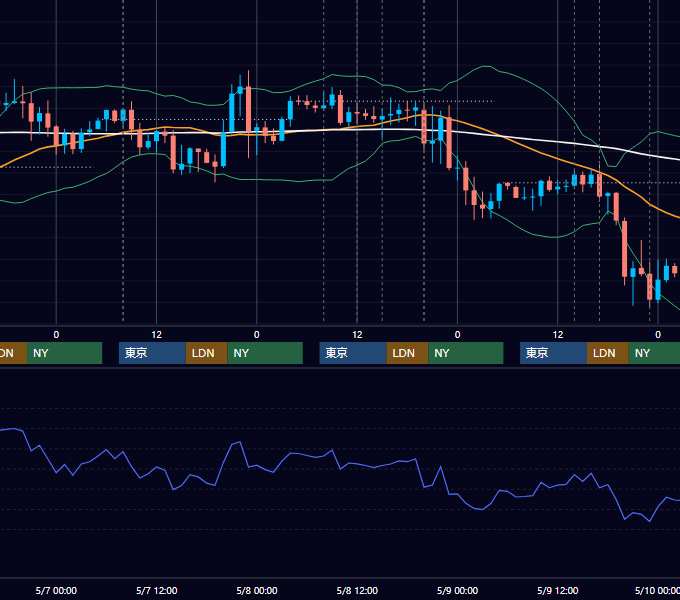Viewport: 680px width, 600px height.
Task: Click the LDN session block on 5/7
Action: (206, 353)
